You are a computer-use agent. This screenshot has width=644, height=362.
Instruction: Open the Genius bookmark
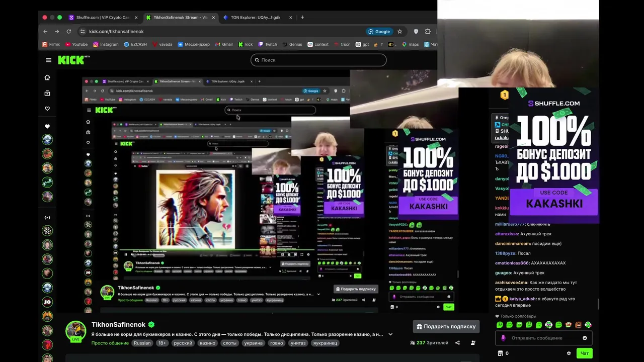point(292,44)
